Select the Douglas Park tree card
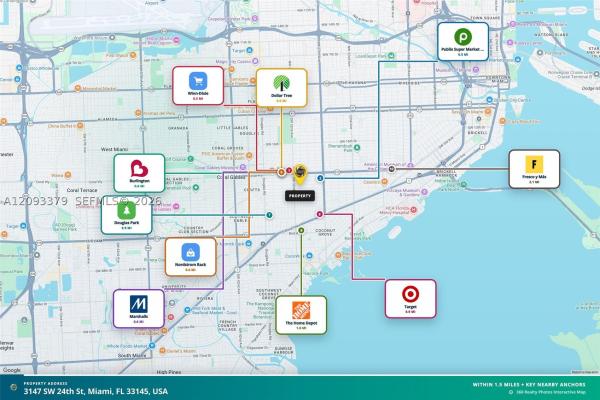 click(127, 215)
